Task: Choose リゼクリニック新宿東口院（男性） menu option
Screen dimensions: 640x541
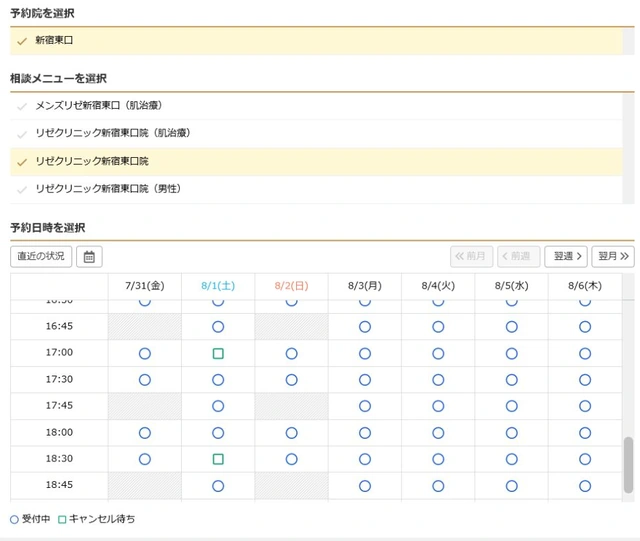Action: pos(316,189)
